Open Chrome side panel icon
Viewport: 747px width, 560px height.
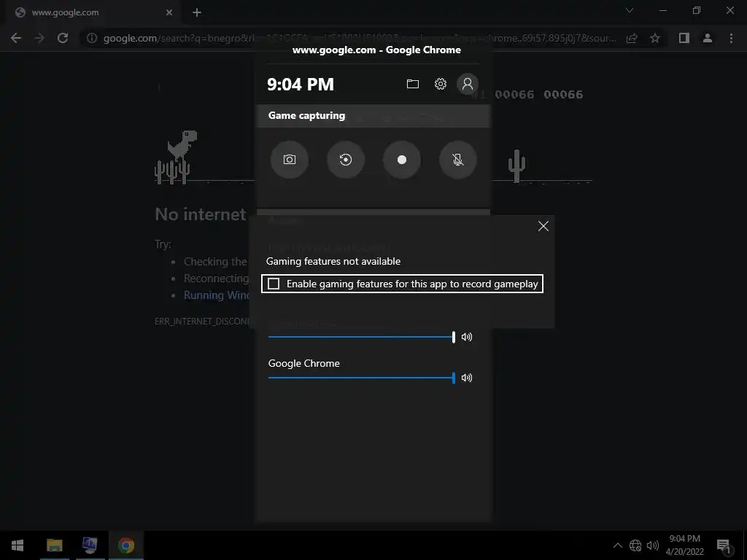pos(684,38)
